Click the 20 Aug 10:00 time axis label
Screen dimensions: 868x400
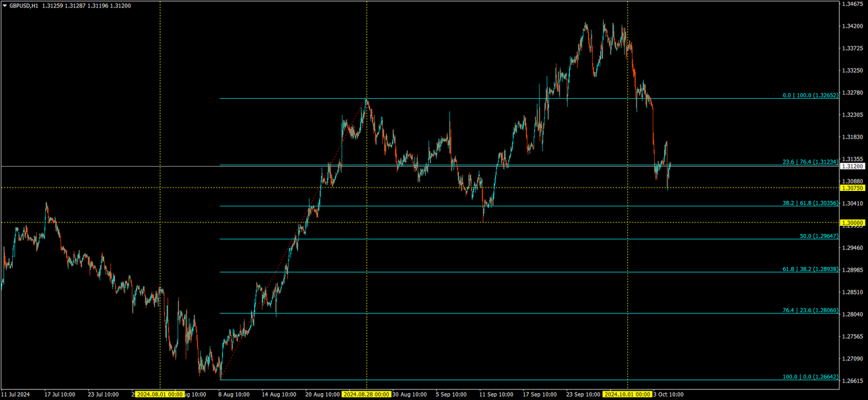click(322, 395)
